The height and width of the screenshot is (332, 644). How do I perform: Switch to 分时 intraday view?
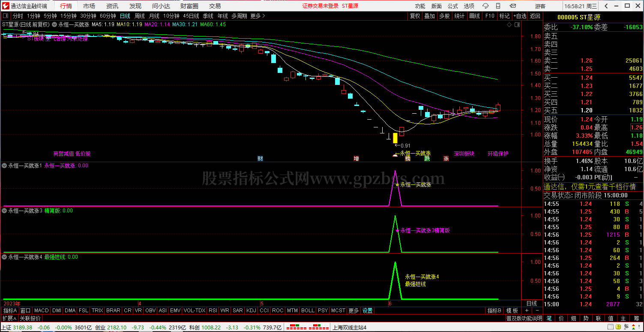point(18,16)
